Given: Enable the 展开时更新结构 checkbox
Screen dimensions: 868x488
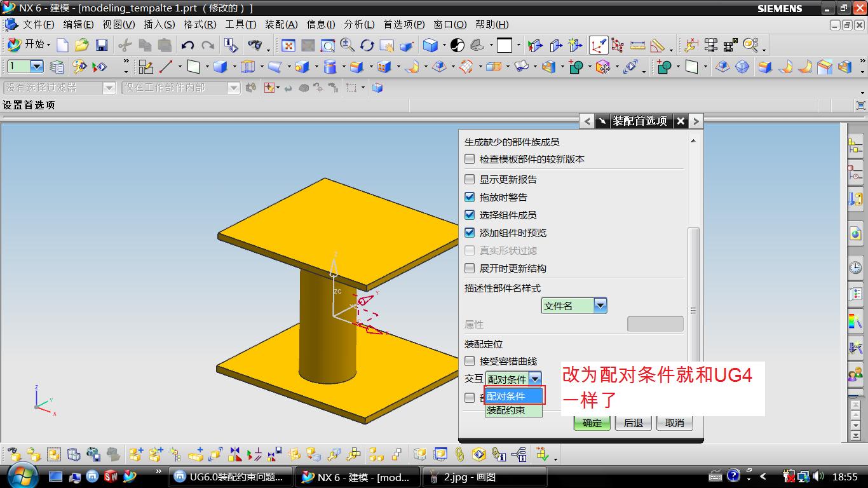Looking at the screenshot, I should click(470, 268).
